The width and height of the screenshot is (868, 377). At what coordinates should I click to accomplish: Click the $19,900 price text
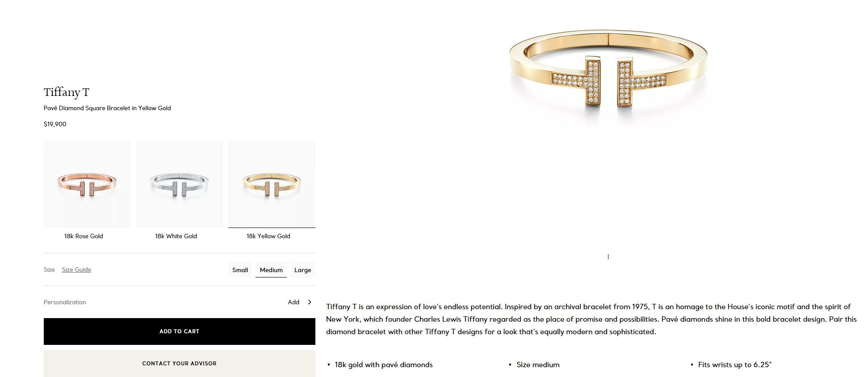coord(55,124)
